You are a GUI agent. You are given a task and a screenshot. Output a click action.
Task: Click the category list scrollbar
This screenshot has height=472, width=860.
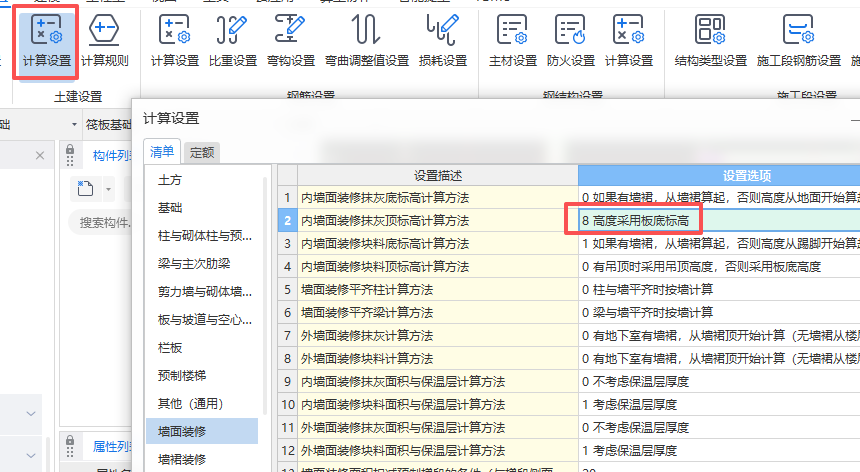[x=265, y=296]
